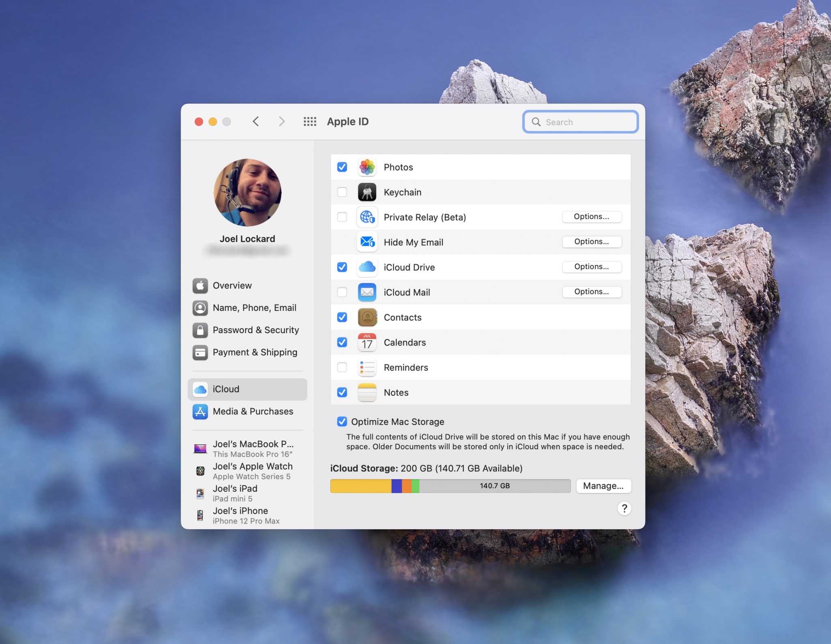Click the green segment of storage bar
The image size is (831, 644).
coord(415,486)
